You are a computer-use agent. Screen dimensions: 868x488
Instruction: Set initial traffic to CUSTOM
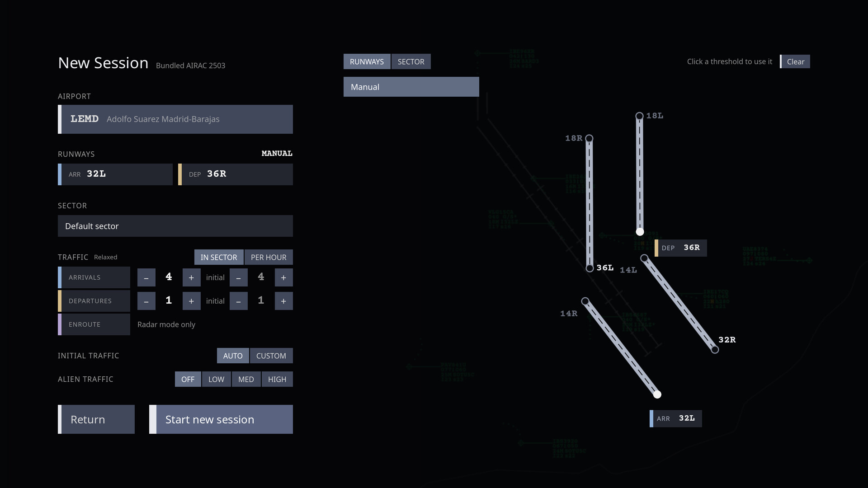click(271, 356)
